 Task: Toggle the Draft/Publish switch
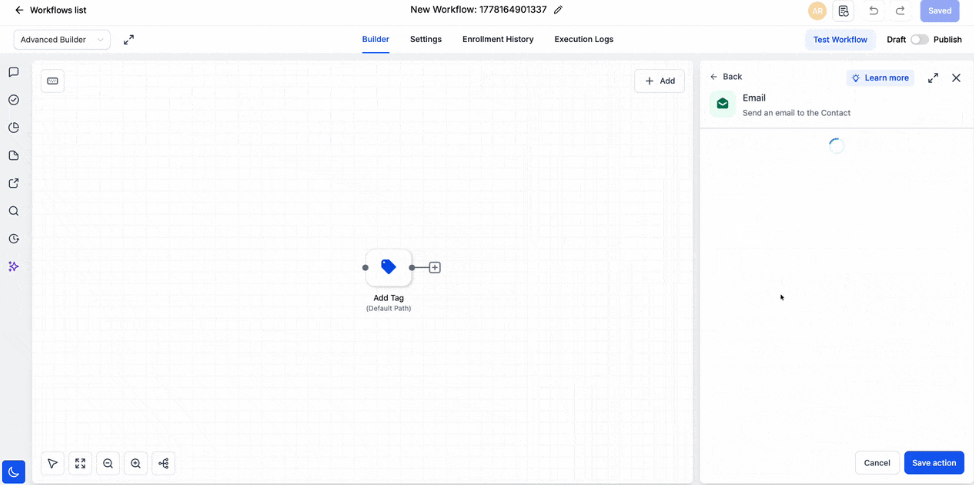coord(919,39)
